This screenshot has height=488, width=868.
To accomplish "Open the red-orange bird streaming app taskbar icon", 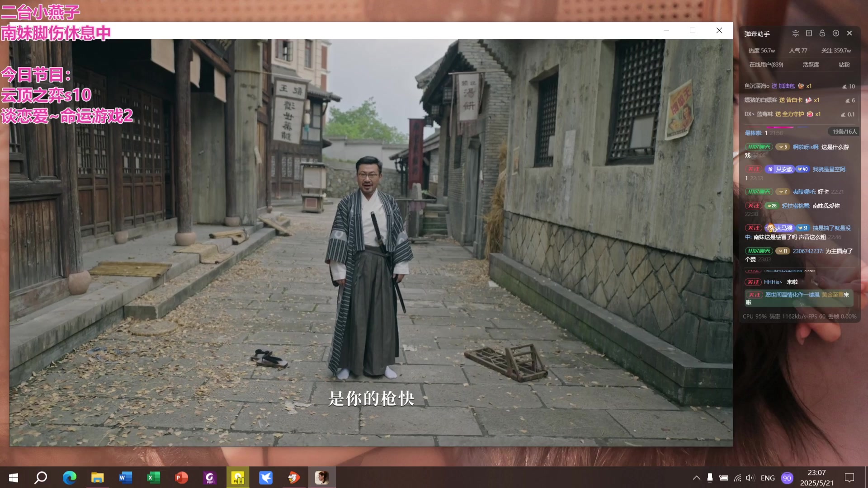I will (x=294, y=478).
